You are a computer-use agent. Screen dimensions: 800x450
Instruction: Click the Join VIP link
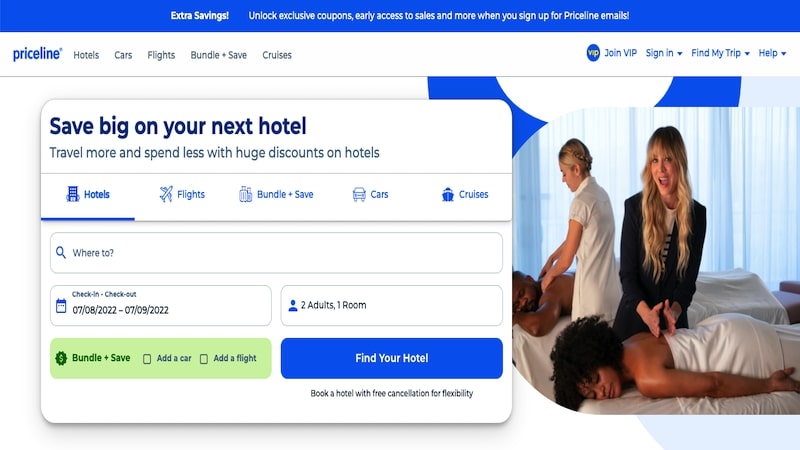620,53
